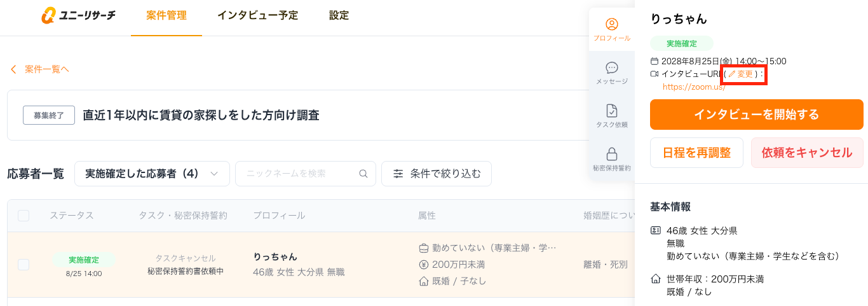Switch to the 案件管理 tab

tap(166, 16)
